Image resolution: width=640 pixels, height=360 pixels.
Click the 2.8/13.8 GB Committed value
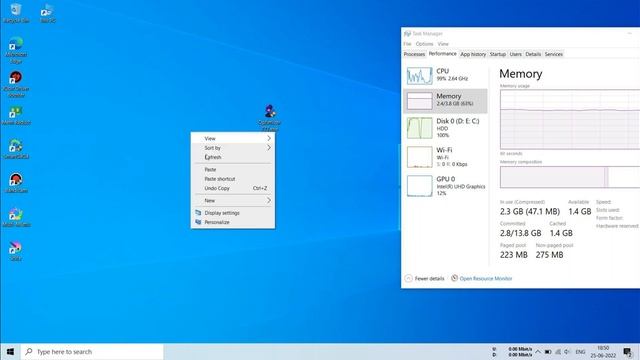(x=520, y=233)
